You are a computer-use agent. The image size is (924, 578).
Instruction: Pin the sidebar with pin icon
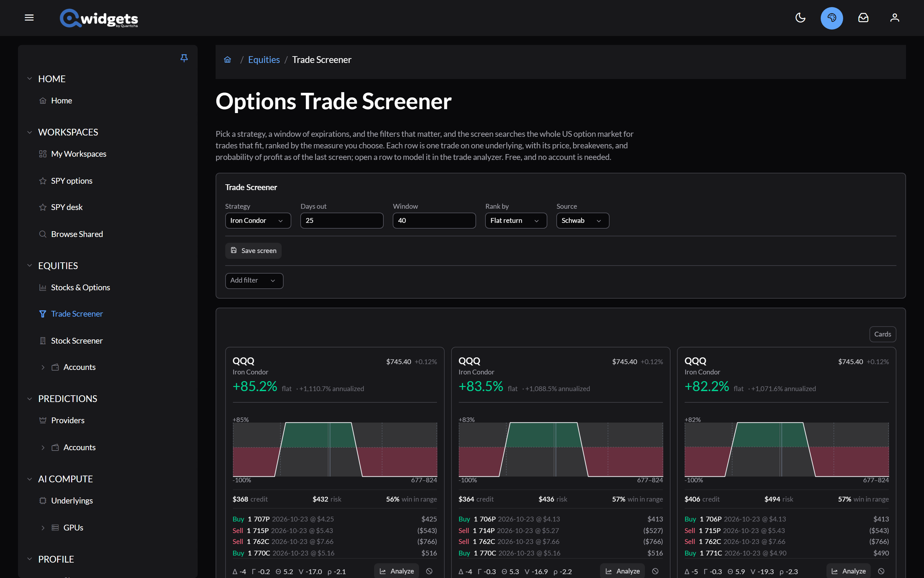(184, 58)
